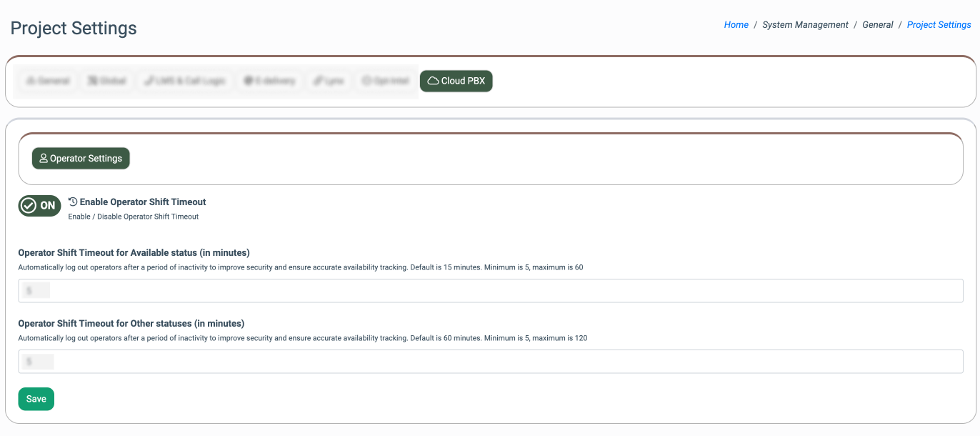Click the Project Settings breadcrumb link
The height and width of the screenshot is (436, 980).
coord(939,25)
